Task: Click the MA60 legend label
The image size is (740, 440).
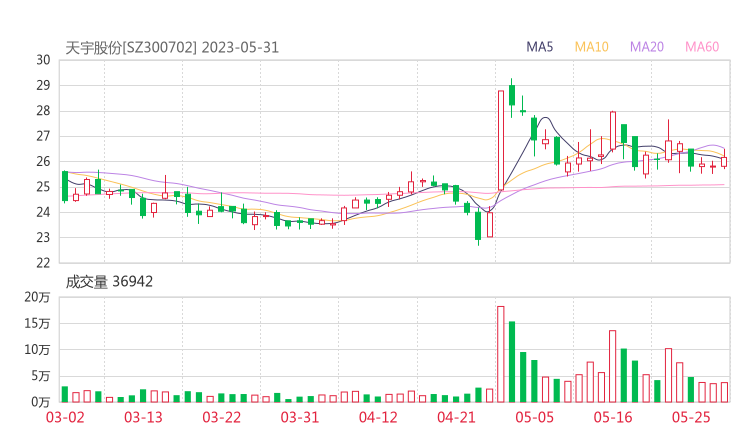Action: click(702, 47)
